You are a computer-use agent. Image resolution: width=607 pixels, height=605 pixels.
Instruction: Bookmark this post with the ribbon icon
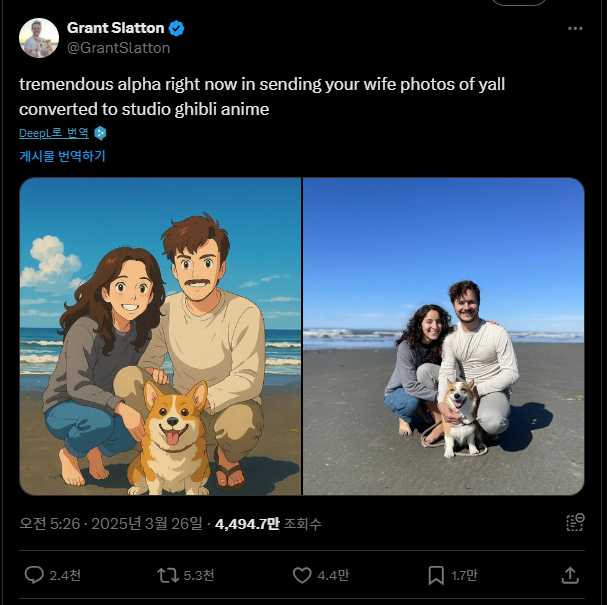coord(436,575)
